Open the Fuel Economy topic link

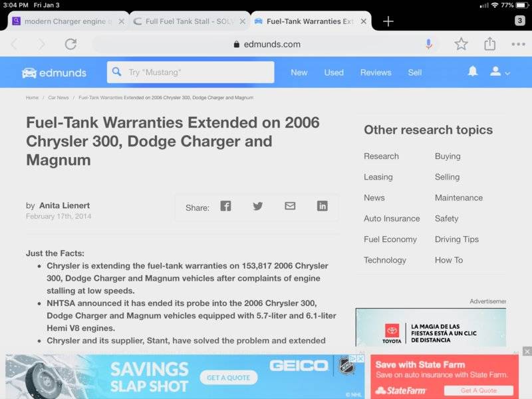390,239
